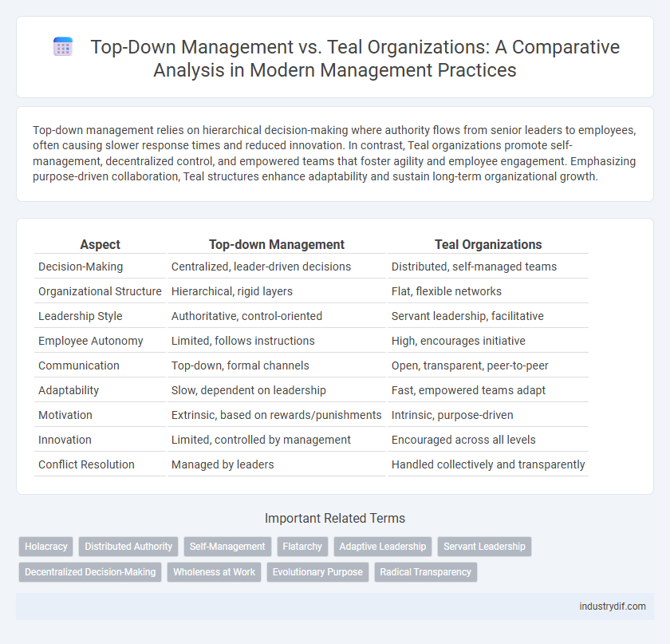The height and width of the screenshot is (644, 670).
Task: Click the industrydif.com footer text
Action: pyautogui.click(x=613, y=606)
